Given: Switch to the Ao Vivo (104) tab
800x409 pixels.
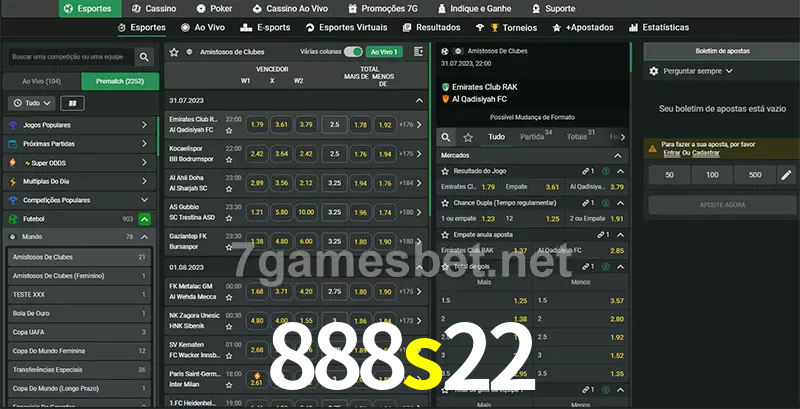Looking at the screenshot, I should [x=41, y=81].
